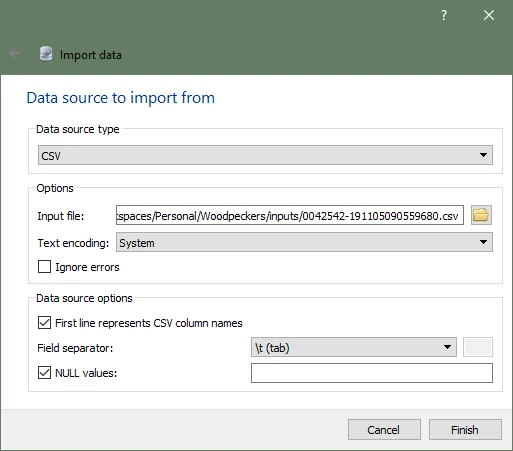Open the Field separator tab dropdown
Image resolution: width=513 pixels, height=451 pixels.
[354, 347]
